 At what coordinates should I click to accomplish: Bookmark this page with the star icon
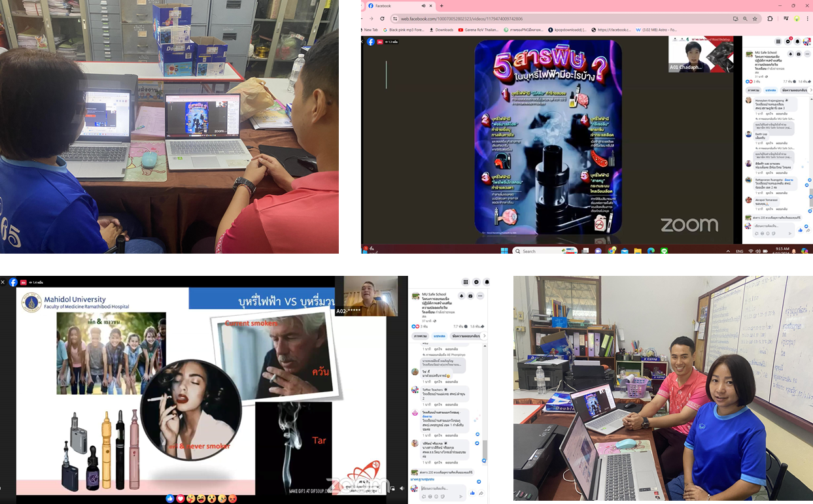coord(755,19)
